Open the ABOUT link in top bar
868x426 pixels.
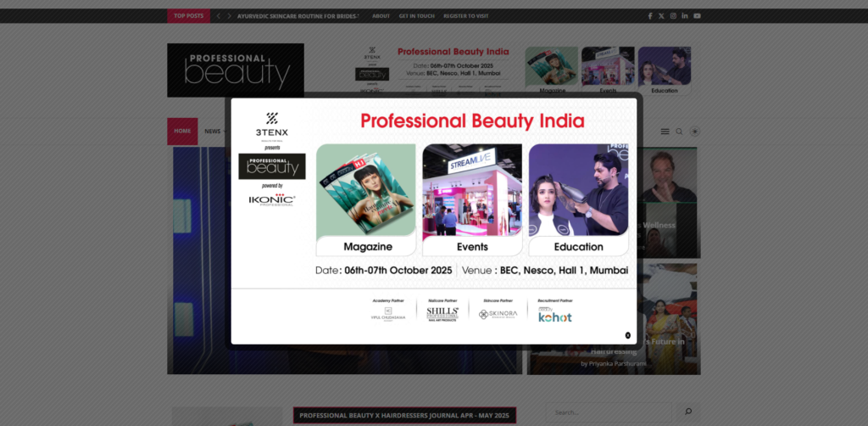(381, 16)
